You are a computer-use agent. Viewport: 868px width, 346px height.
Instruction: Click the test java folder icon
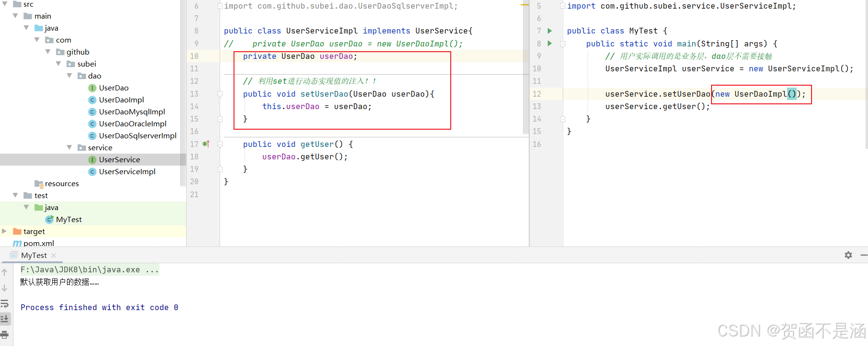[x=39, y=207]
